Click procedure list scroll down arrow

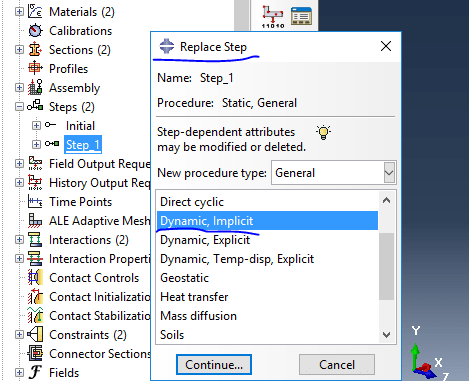tap(387, 334)
